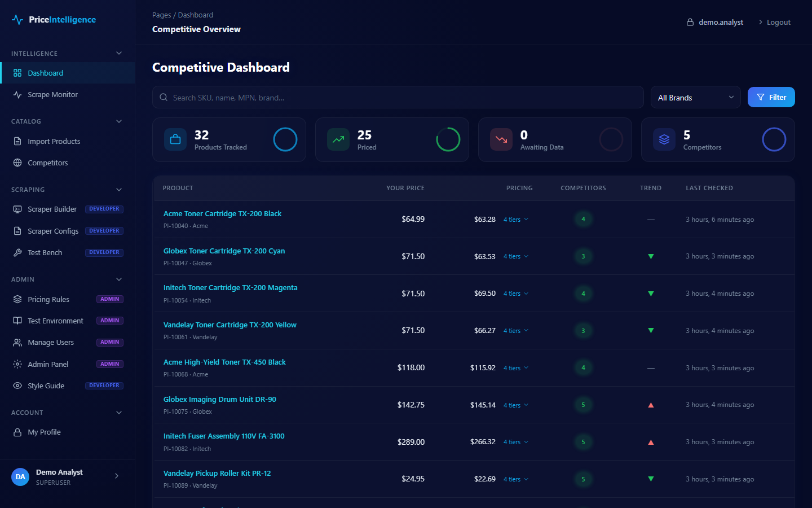
Task: Collapse the Intelligence sidebar section
Action: [119, 53]
